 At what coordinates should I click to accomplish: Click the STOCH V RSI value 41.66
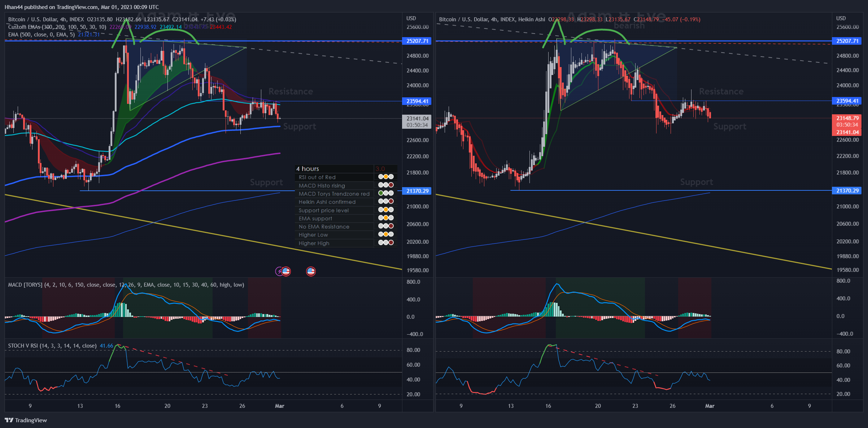click(106, 345)
